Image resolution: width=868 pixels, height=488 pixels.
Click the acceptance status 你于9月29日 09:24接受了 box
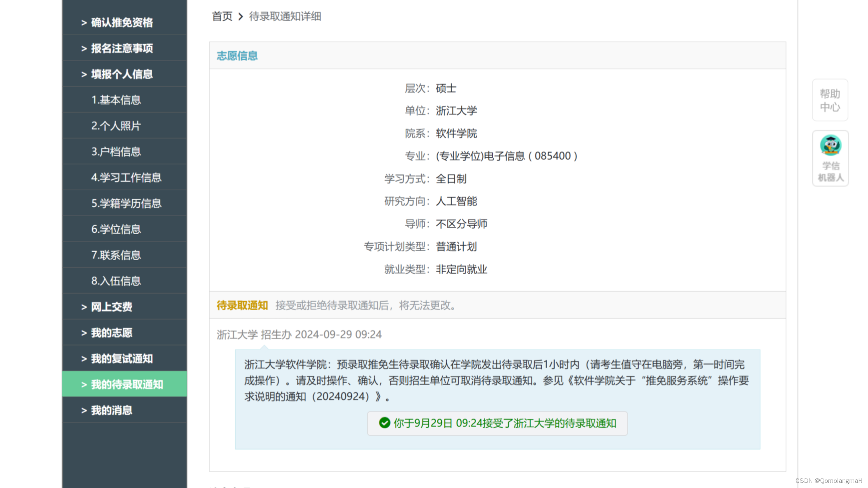[x=497, y=423]
